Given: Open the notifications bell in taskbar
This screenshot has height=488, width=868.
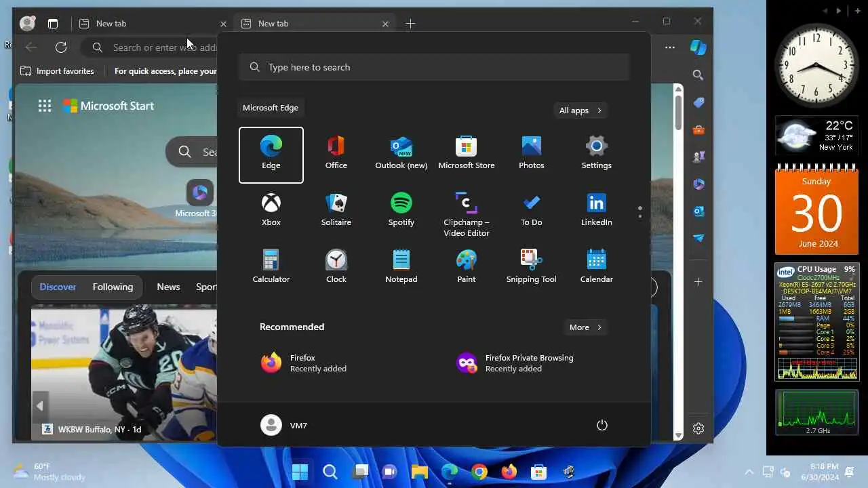Looking at the screenshot, I should tap(849, 472).
